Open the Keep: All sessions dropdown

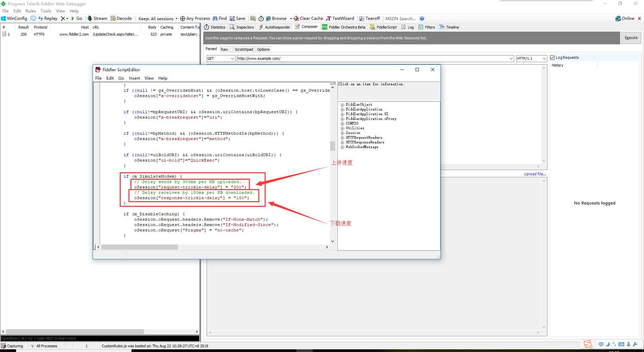158,18
